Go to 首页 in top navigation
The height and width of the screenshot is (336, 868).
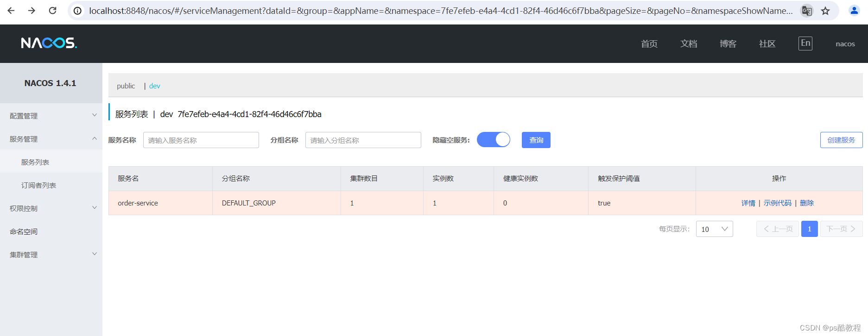[x=649, y=44]
